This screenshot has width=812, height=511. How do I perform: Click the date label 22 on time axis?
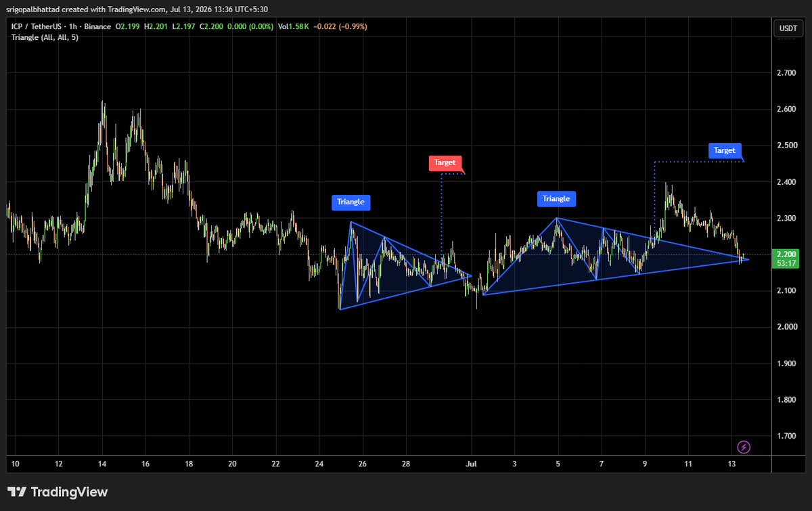(x=275, y=464)
